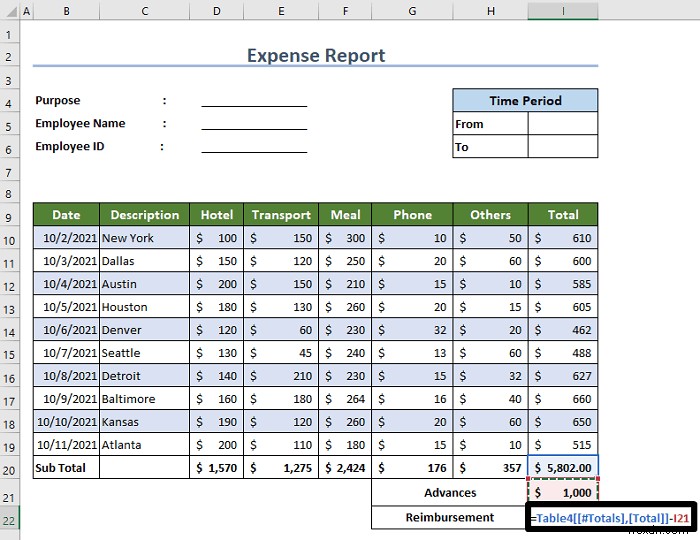Viewport: 700px width, 540px height.
Task: Select Denver total 462 cell
Action: point(563,330)
